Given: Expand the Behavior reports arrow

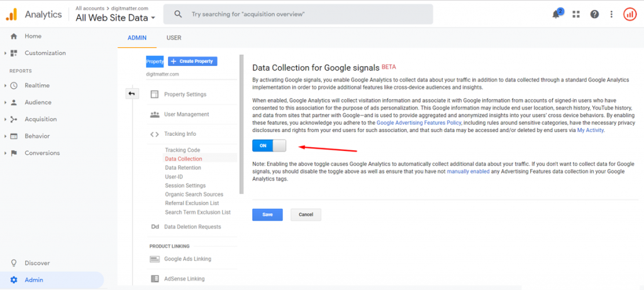Looking at the screenshot, I should click(x=5, y=136).
